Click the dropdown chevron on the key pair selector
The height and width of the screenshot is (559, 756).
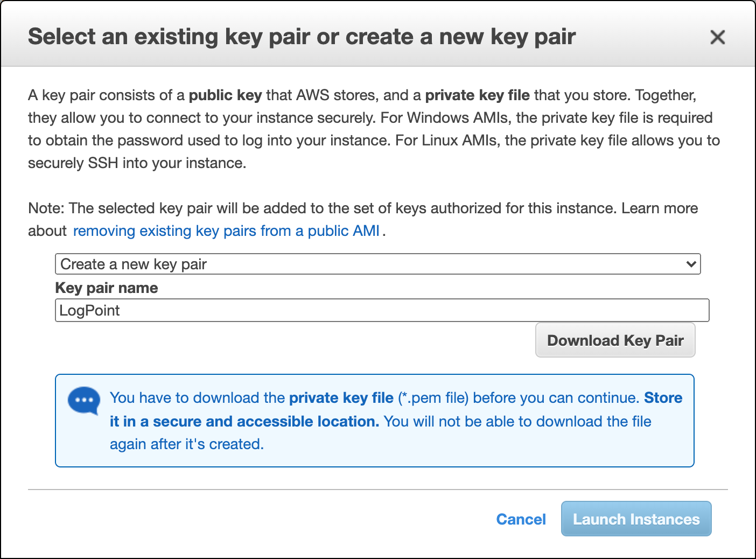coord(691,264)
